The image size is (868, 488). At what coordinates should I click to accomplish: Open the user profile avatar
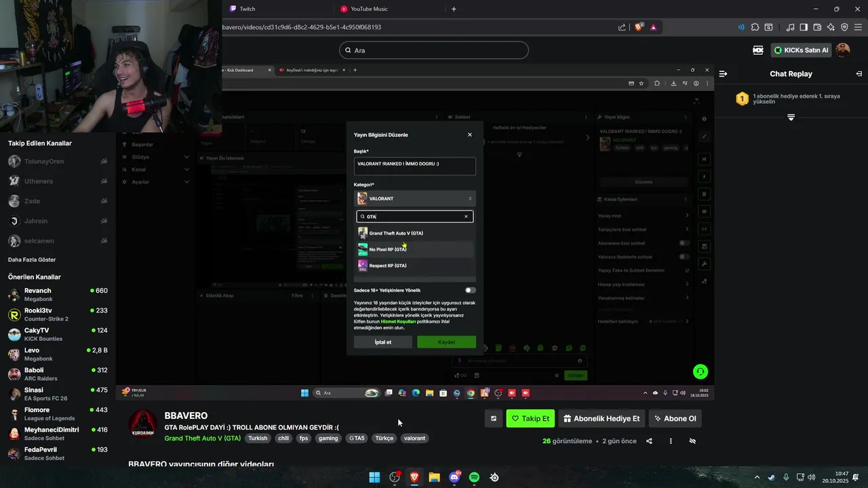842,50
